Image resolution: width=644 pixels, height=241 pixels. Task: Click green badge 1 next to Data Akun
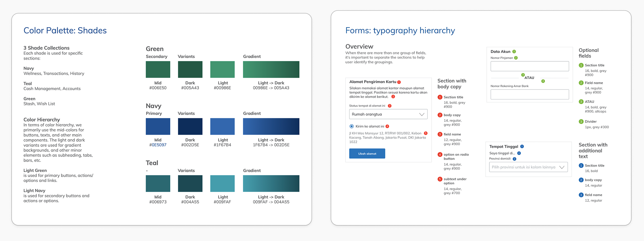[514, 52]
